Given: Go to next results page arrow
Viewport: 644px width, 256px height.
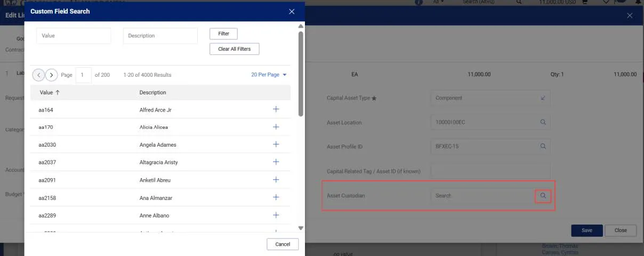Looking at the screenshot, I should [x=51, y=75].
